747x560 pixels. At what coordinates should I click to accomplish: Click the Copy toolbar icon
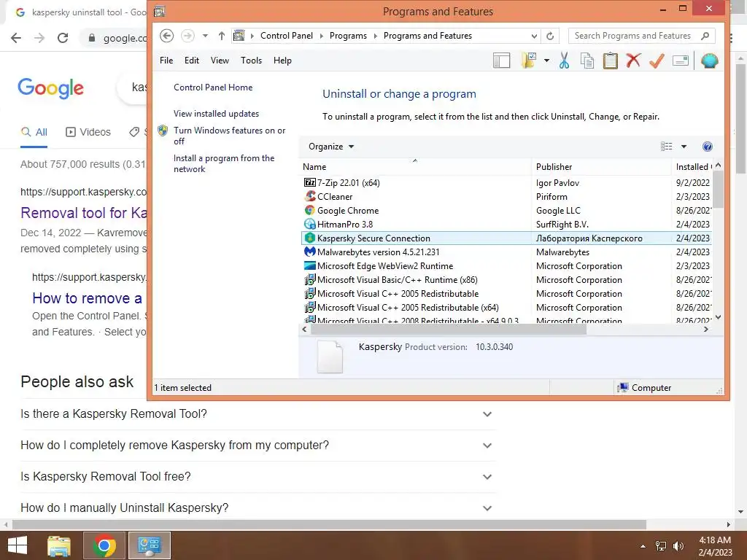pos(587,61)
